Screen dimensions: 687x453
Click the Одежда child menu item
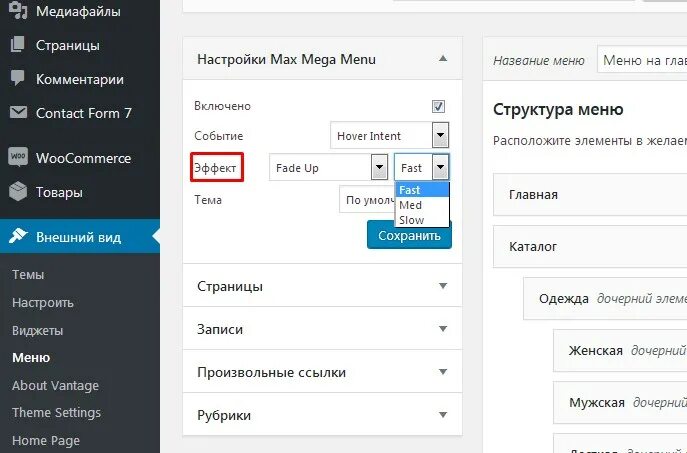(x=605, y=298)
